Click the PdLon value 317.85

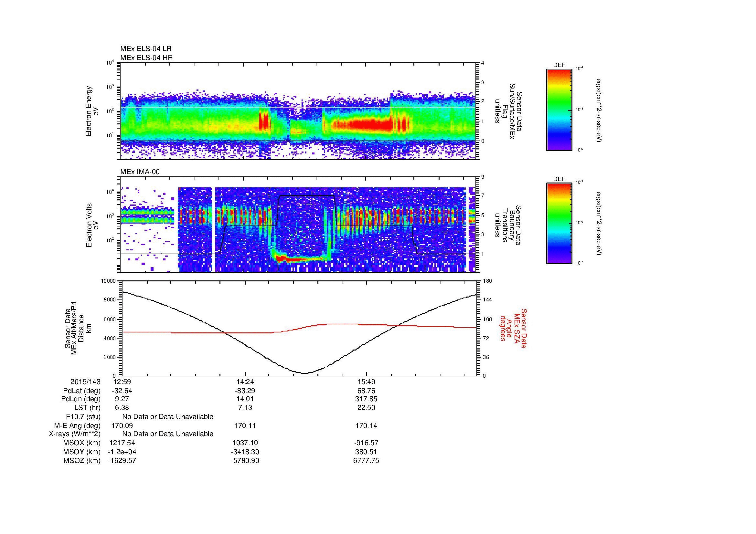[x=366, y=399]
